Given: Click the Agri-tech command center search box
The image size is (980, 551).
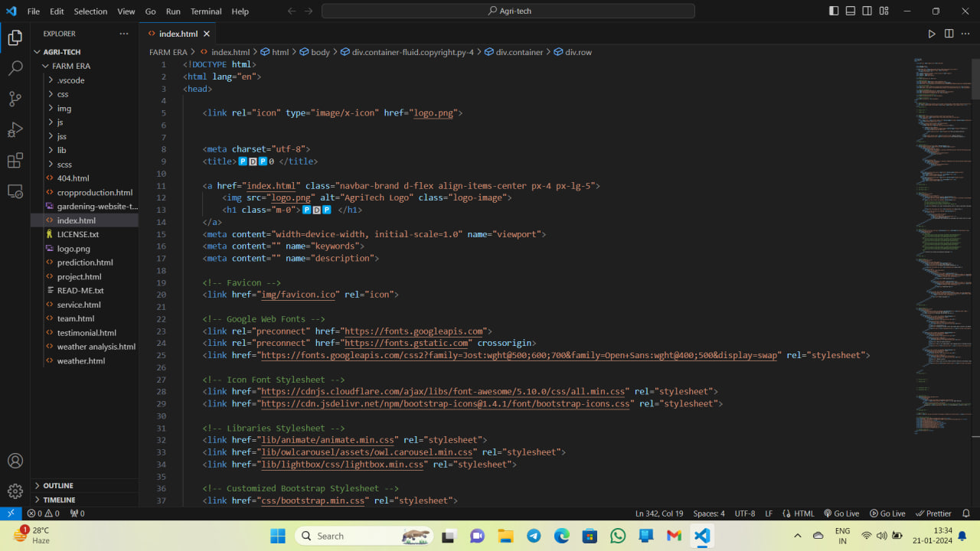Looking at the screenshot, I should (x=508, y=11).
